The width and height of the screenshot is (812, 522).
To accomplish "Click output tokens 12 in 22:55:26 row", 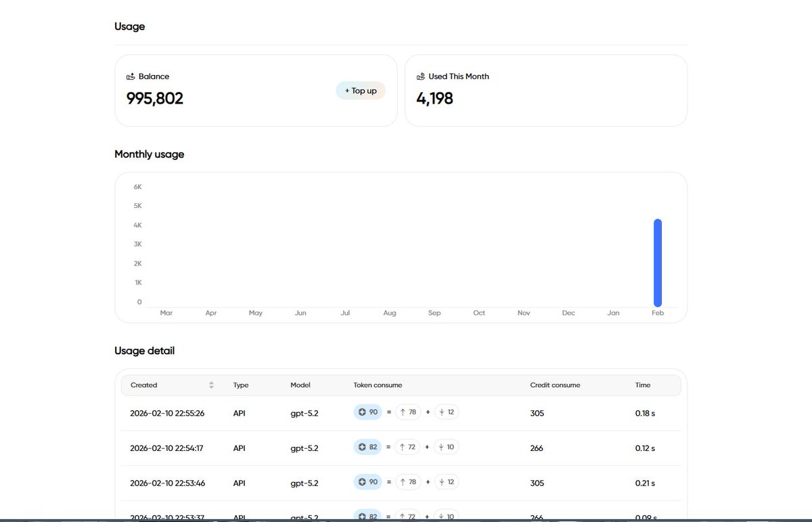I will (447, 412).
